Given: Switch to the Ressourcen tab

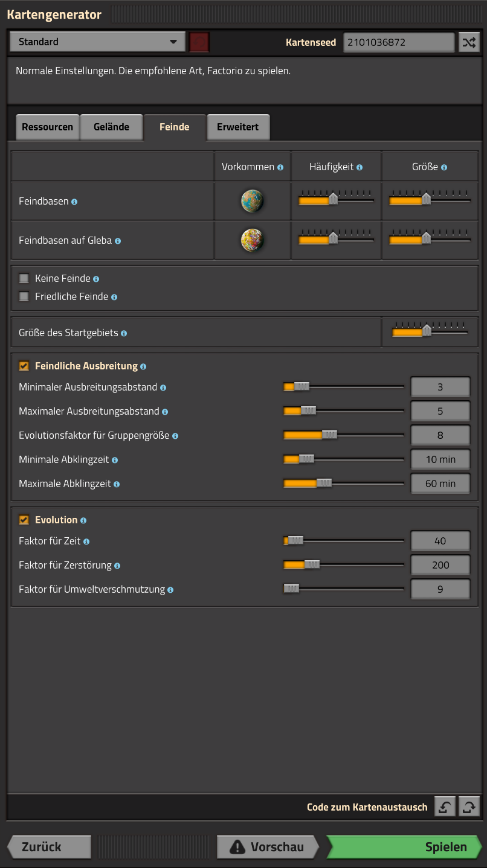Looking at the screenshot, I should [x=47, y=127].
